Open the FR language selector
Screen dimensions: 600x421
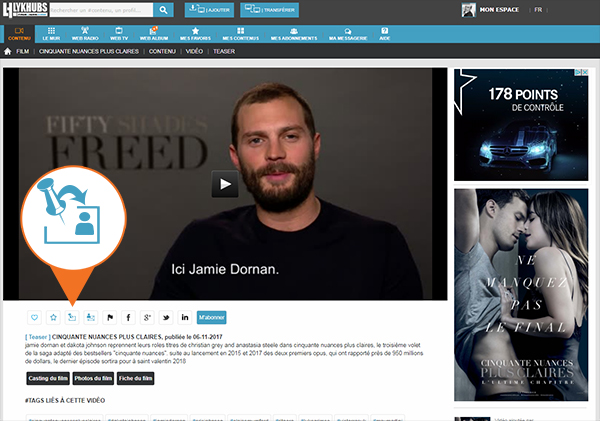[x=538, y=10]
